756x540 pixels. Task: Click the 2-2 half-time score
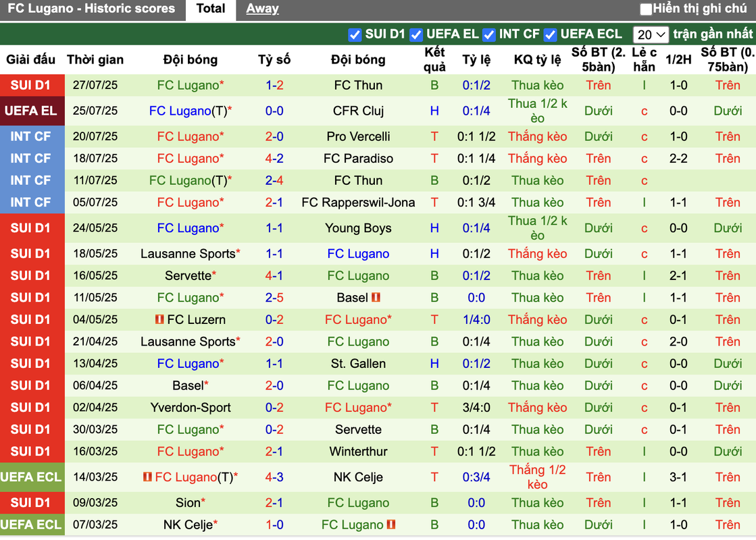678,159
